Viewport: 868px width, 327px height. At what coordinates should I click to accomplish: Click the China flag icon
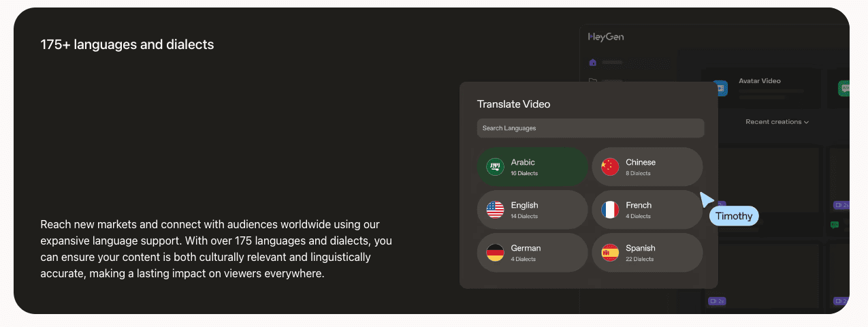pos(610,167)
